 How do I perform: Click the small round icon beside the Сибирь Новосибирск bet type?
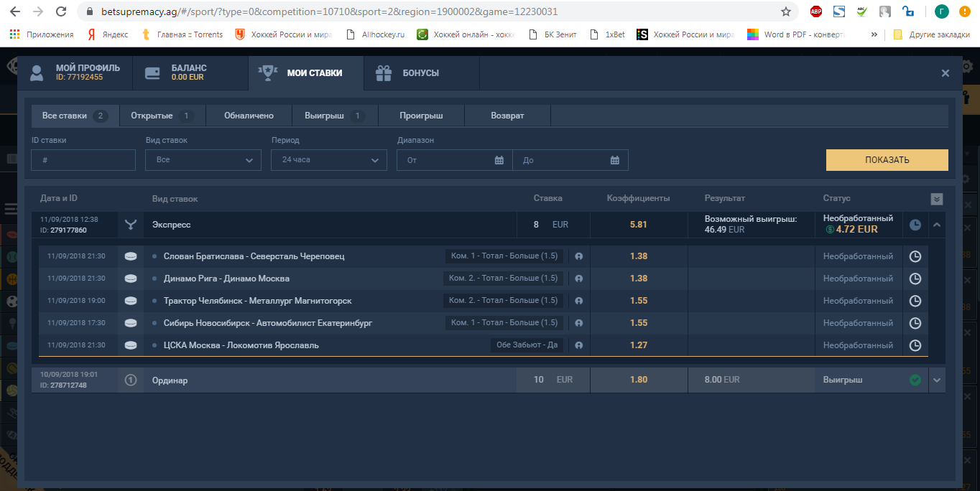(578, 323)
